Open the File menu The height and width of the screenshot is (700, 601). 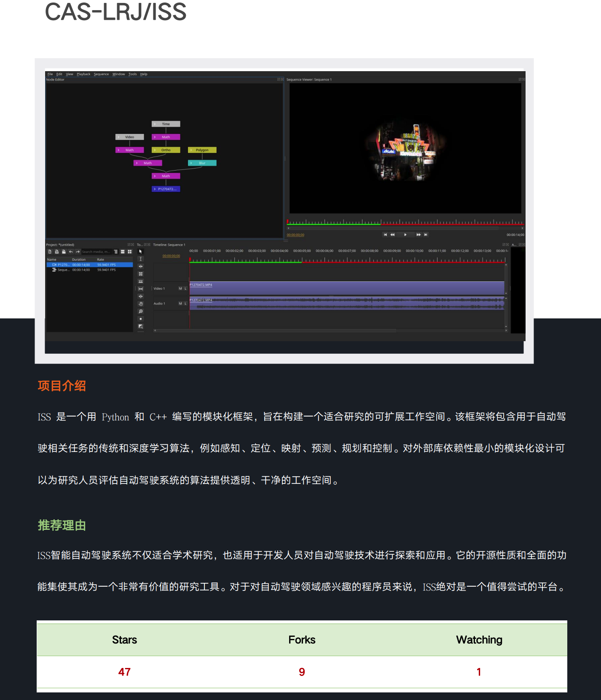tap(50, 74)
